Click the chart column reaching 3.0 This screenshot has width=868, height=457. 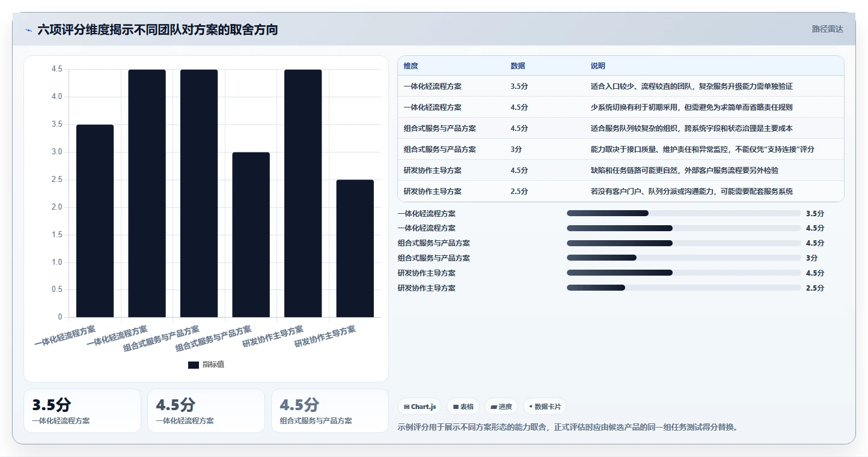coord(251,235)
